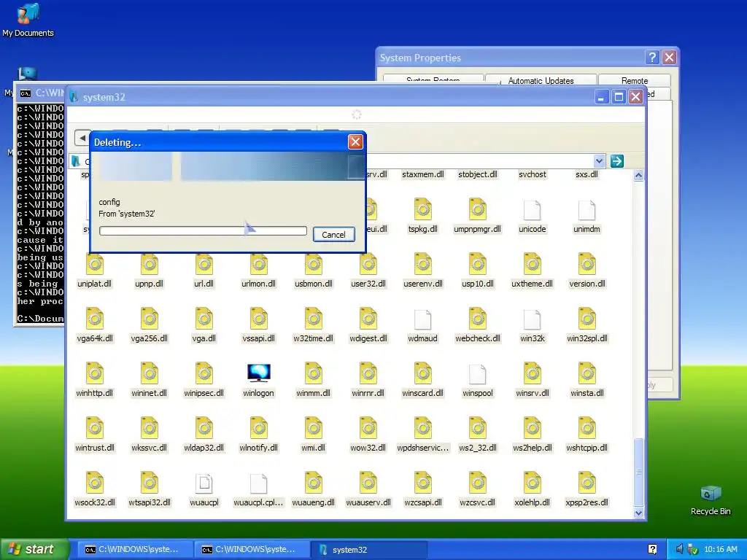Click the scroll up arrow in system32
The height and width of the screenshot is (560, 747).
pyautogui.click(x=638, y=175)
